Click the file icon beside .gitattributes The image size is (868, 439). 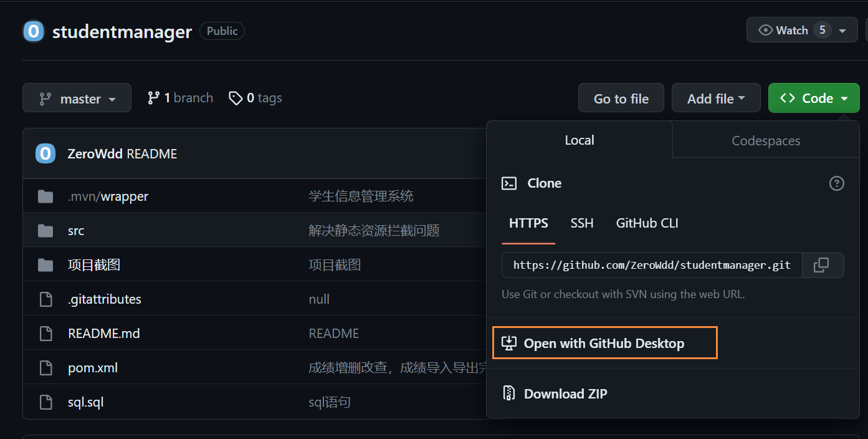[x=46, y=299]
